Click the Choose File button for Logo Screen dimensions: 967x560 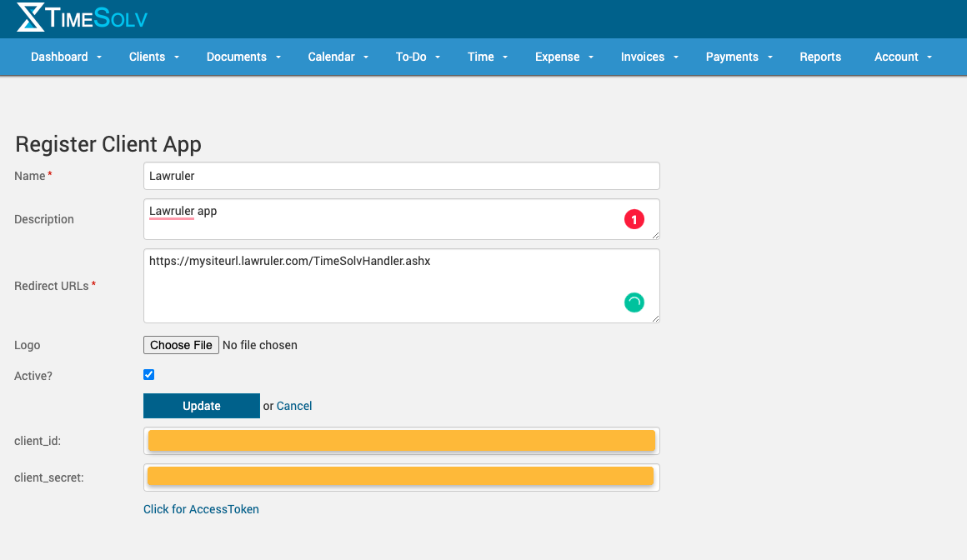click(182, 345)
